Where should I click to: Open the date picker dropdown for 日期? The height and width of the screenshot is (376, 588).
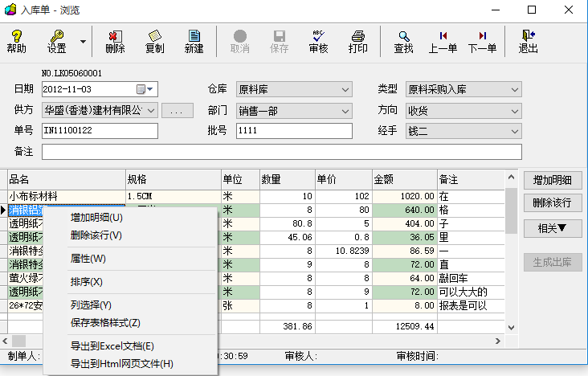click(150, 89)
